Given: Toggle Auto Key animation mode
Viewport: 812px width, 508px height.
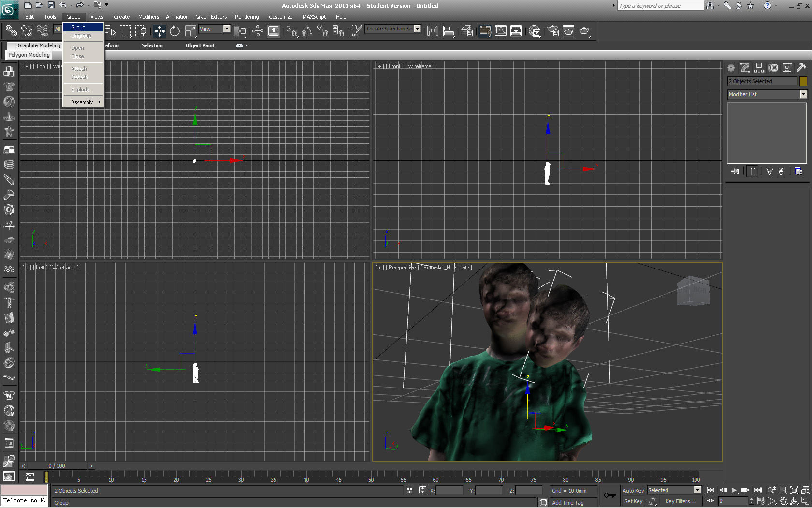Looking at the screenshot, I should point(633,491).
